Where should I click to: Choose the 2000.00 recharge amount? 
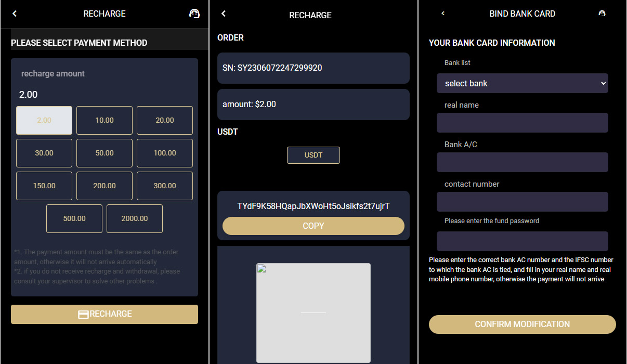[135, 218]
